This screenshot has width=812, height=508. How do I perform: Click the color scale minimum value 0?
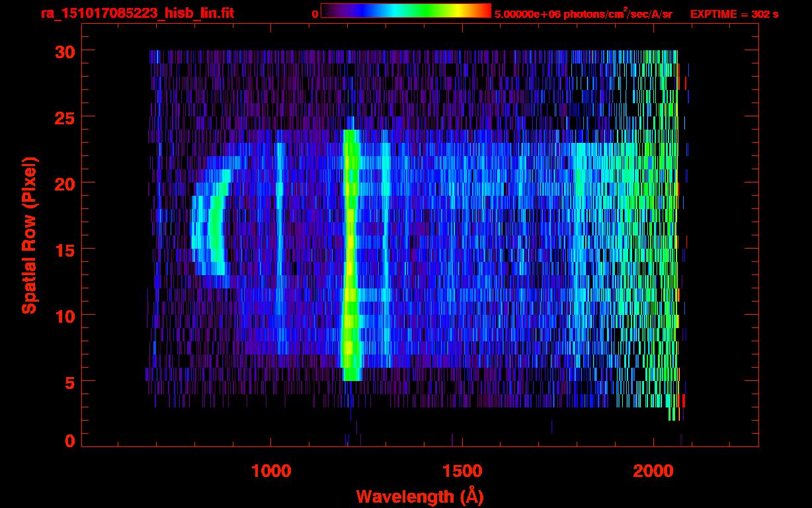pos(315,14)
